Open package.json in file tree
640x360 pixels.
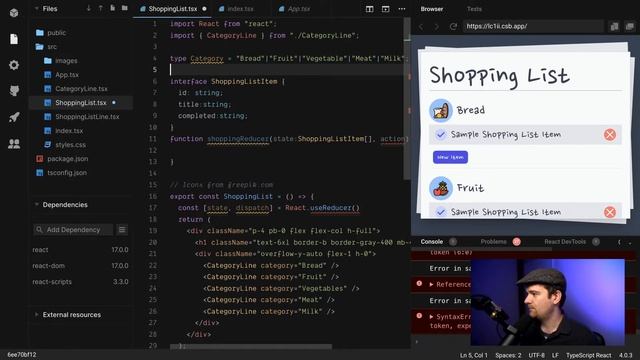67,159
